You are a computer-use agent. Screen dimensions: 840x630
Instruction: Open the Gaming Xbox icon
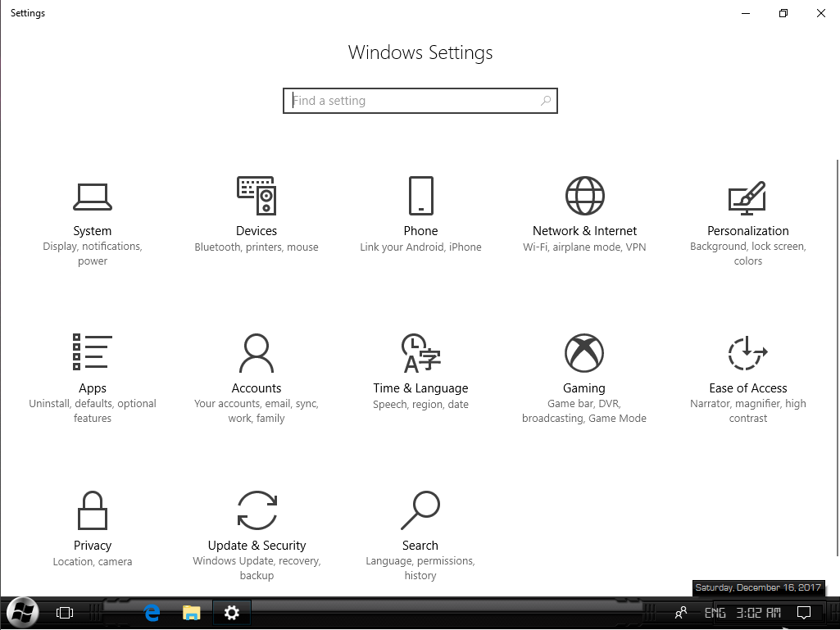584,353
